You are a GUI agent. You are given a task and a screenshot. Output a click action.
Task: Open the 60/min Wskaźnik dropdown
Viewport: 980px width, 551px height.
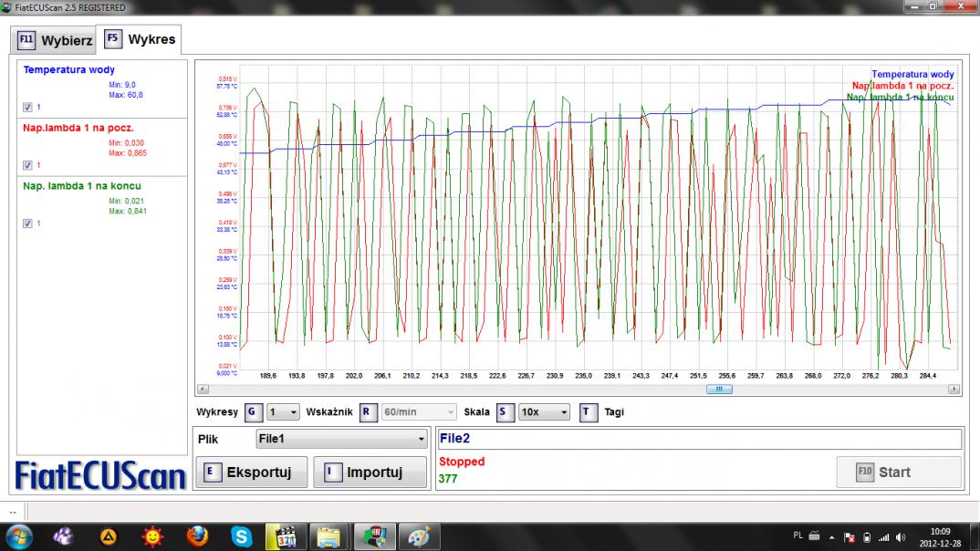[x=418, y=412]
